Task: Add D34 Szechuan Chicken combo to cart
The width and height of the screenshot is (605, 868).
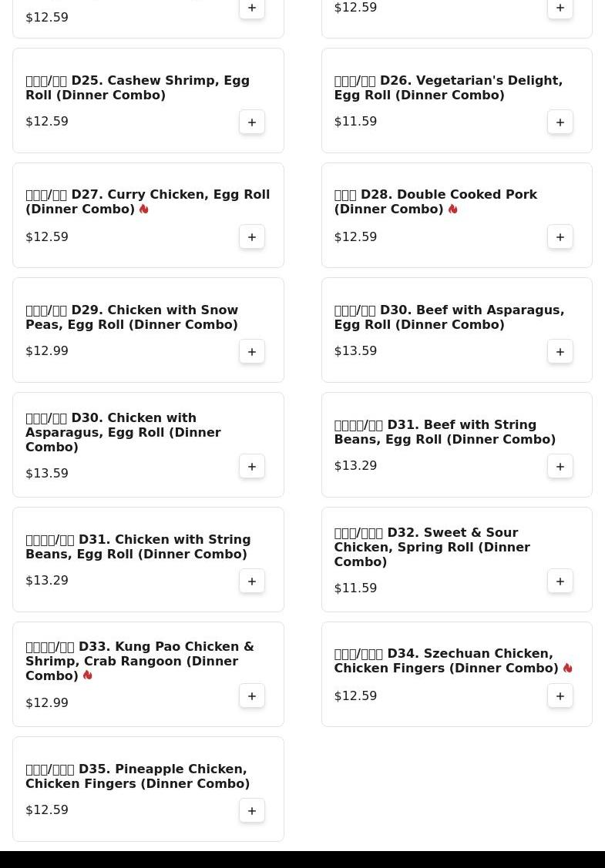Action: pos(560,695)
